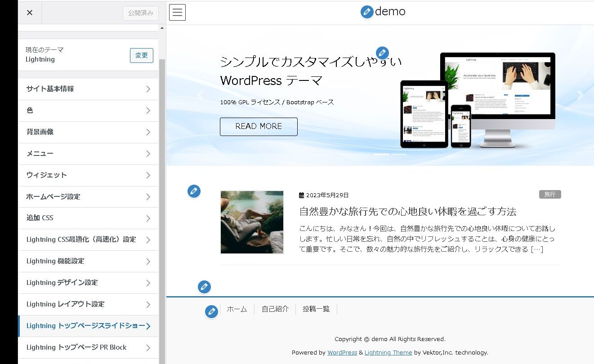Click the edit pencil on the slideshow heading
The image size is (594, 364).
coord(382,53)
